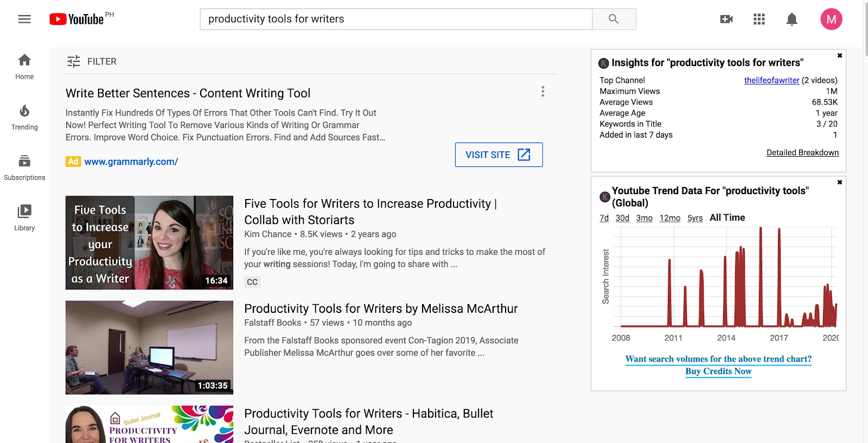Open the Melissa McArthur video thumbnail
Screen dimensions: 868x443
[x=149, y=348]
